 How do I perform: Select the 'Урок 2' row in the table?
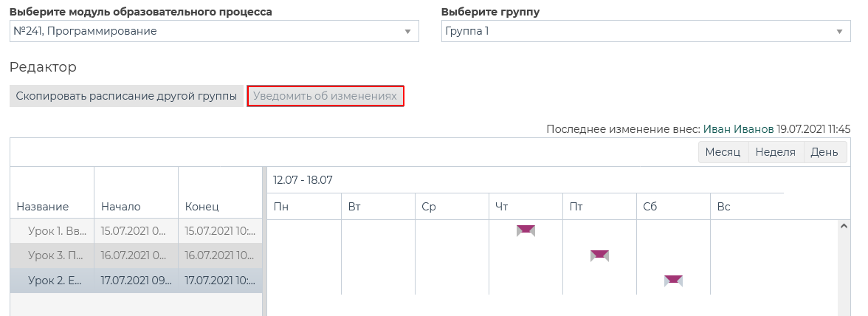pos(55,281)
